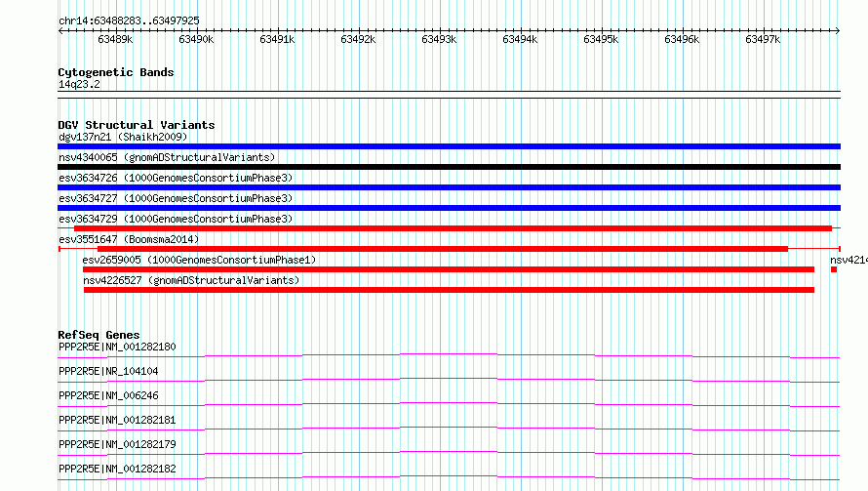Click the red bar for nsv4226527
The image size is (868, 491).
point(449,290)
